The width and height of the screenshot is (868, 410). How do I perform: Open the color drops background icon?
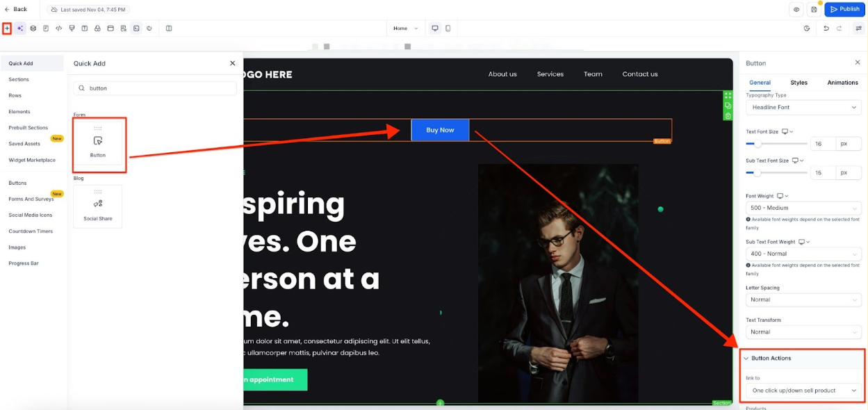click(x=97, y=28)
